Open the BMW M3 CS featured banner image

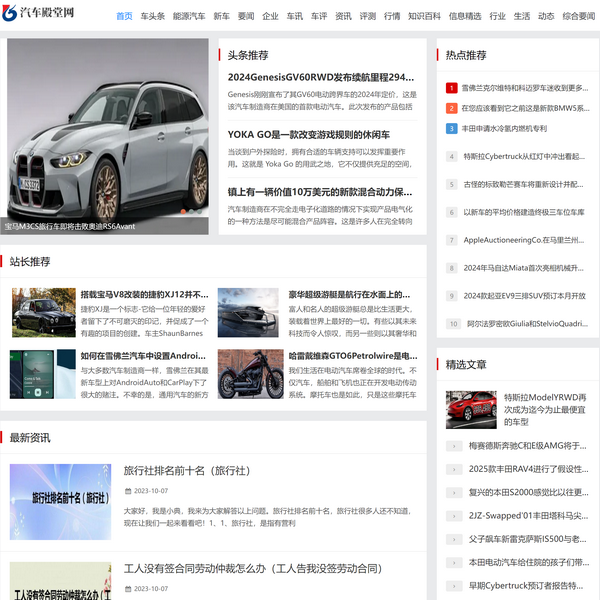pos(108,136)
